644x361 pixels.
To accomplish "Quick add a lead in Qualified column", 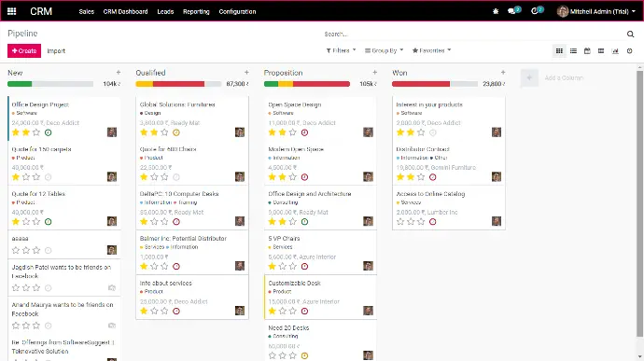I will (x=246, y=72).
